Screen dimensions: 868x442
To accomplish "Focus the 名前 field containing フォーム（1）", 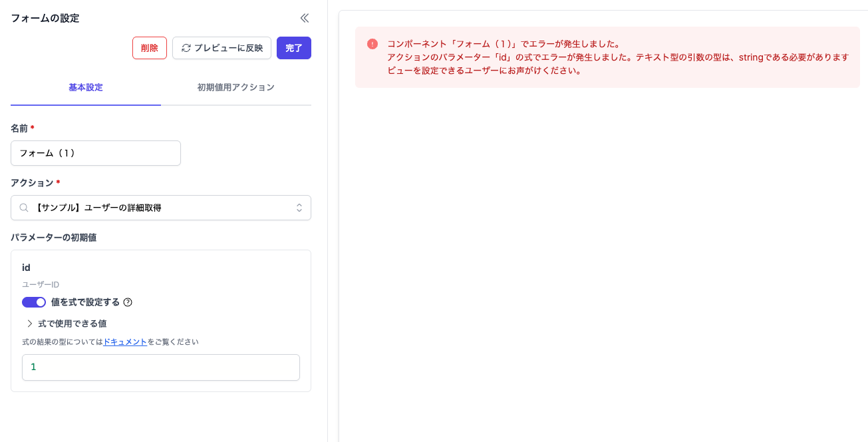I will pyautogui.click(x=96, y=153).
